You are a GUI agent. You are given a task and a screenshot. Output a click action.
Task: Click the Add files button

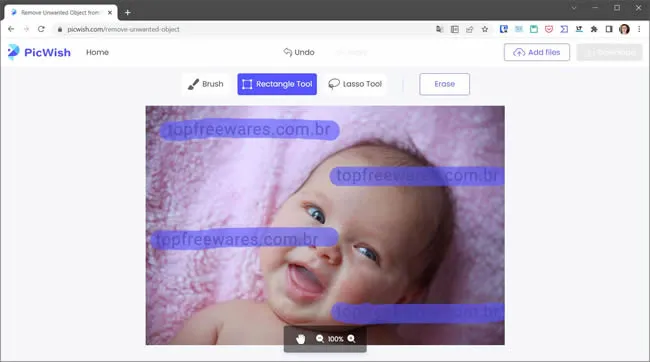tap(536, 52)
